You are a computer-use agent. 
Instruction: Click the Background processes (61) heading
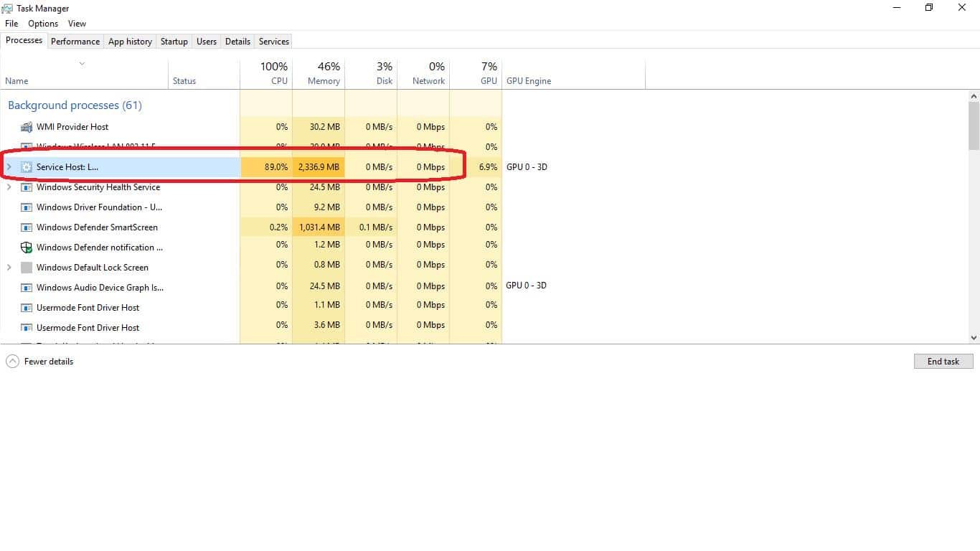pos(75,105)
